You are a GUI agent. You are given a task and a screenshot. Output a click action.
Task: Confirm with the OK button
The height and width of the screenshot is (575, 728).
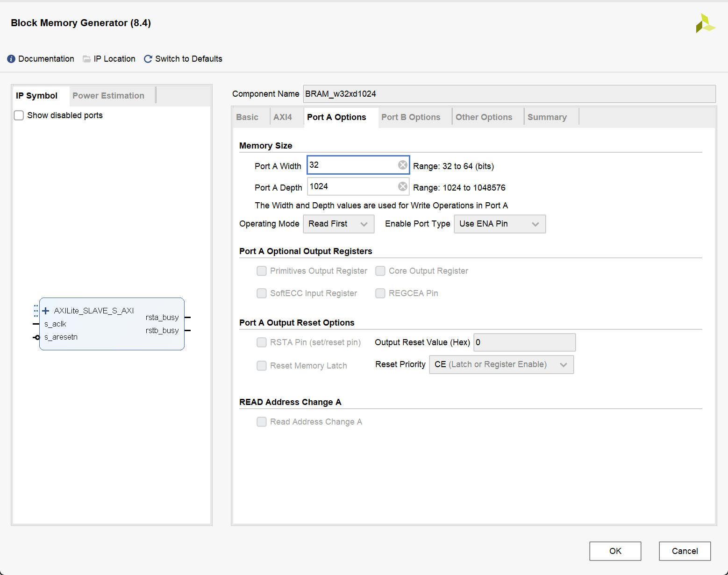615,551
